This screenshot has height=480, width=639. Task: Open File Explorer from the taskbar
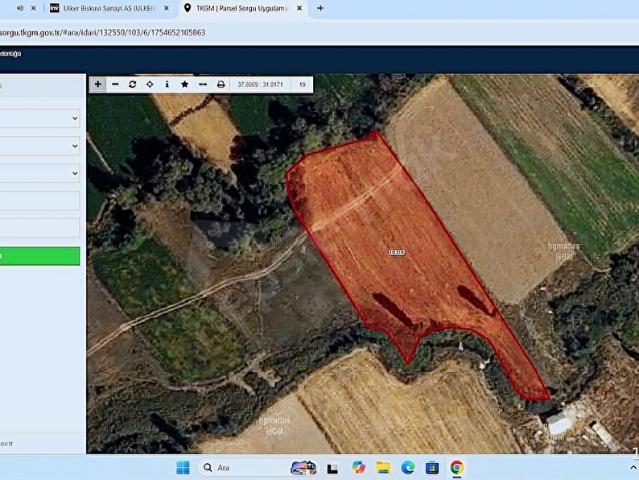pyautogui.click(x=383, y=468)
